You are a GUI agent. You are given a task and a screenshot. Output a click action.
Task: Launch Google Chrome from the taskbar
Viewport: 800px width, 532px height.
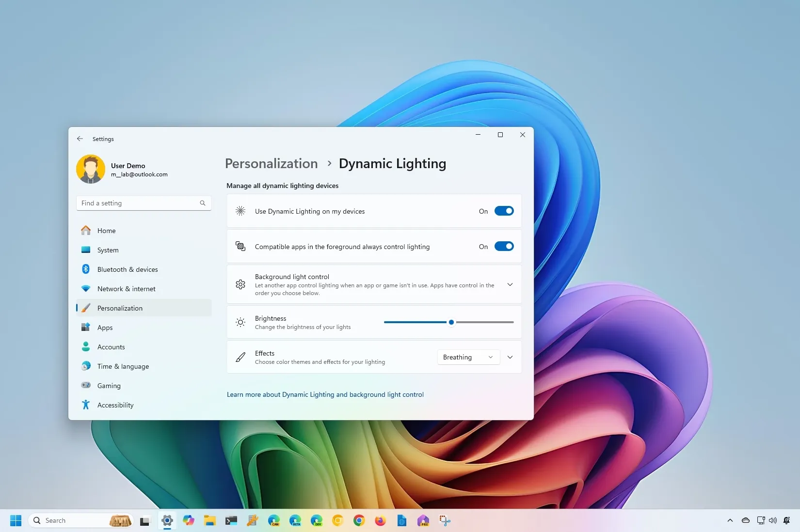click(x=359, y=520)
